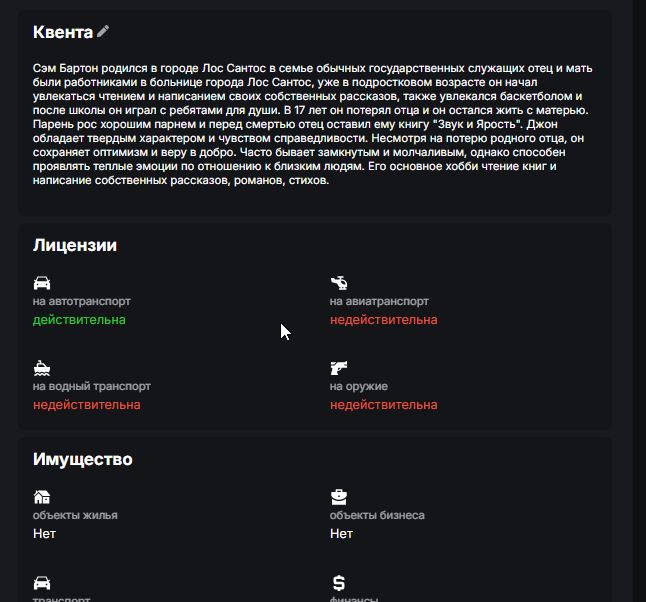
Task: Click the на автотранспорт license label
Action: (81, 301)
